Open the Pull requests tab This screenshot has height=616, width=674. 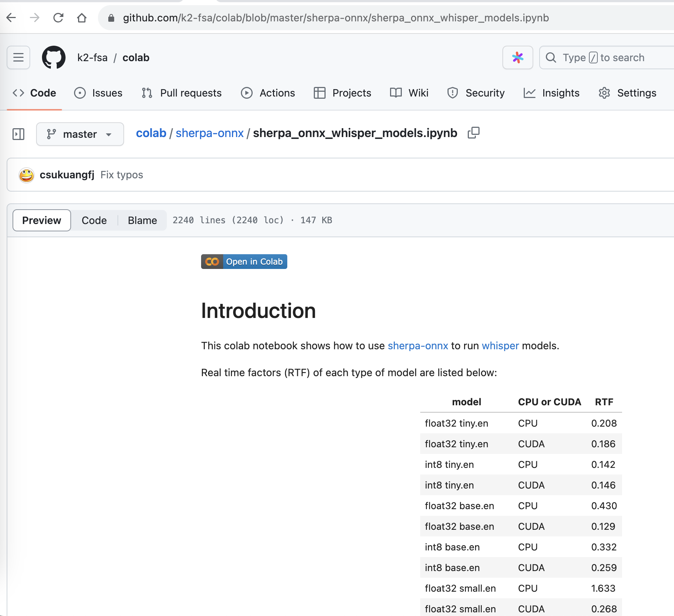pyautogui.click(x=182, y=93)
